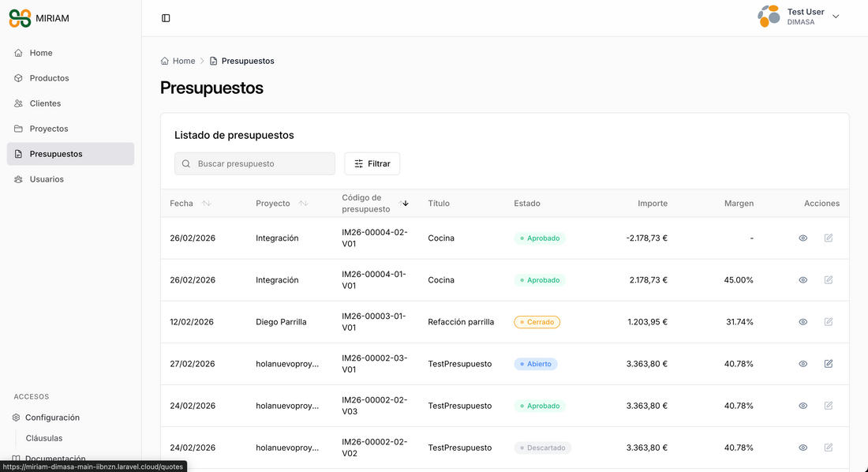Click the sidebar collapse icon in the header
The height and width of the screenshot is (472, 868).
[x=166, y=17]
